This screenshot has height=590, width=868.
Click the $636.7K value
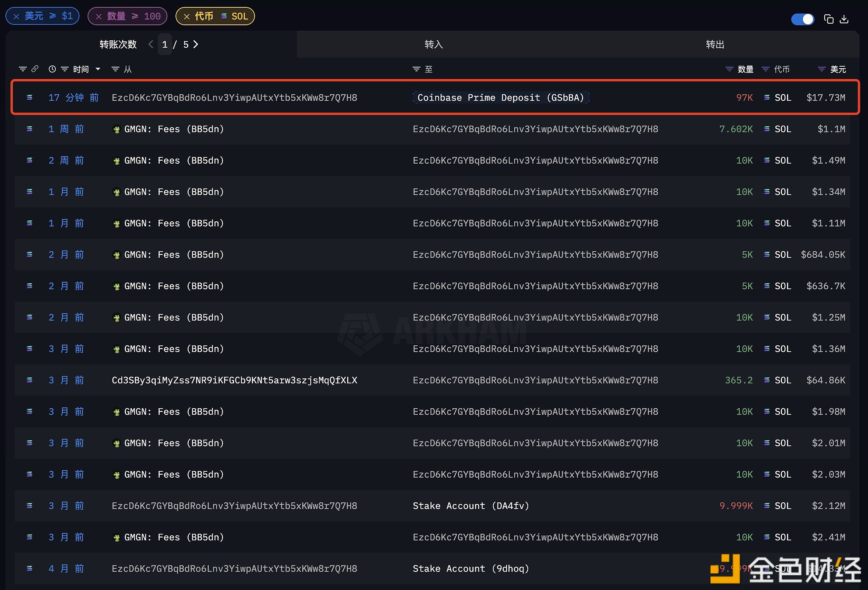826,286
